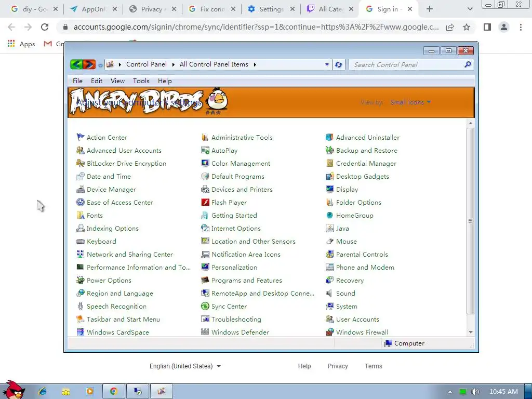
Task: Open the Power Options icon
Action: (81, 280)
